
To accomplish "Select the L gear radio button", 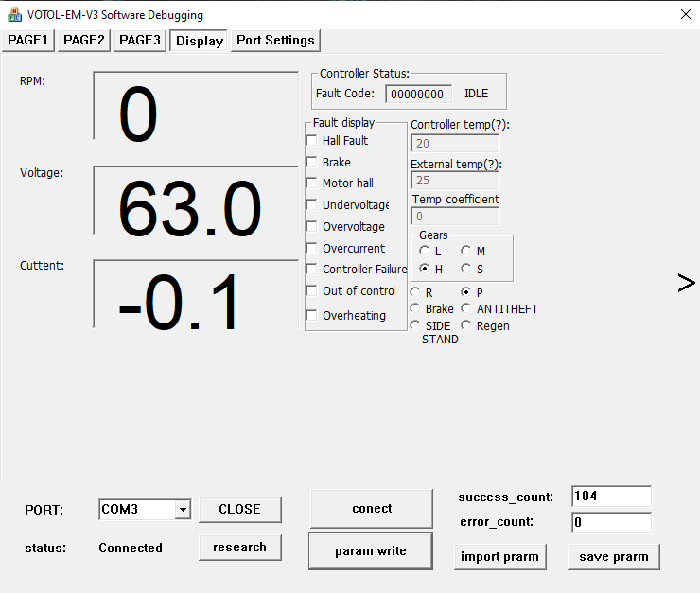I will [x=425, y=251].
